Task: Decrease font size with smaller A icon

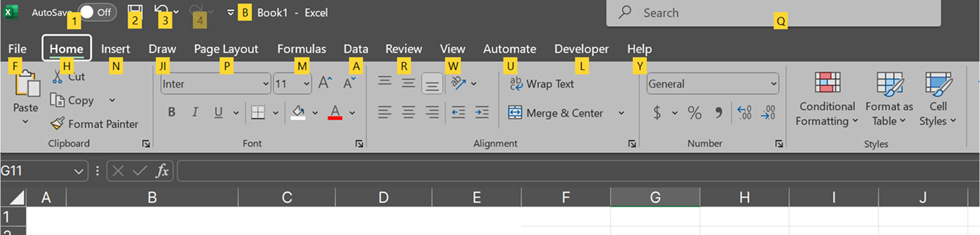Action: pos(349,83)
